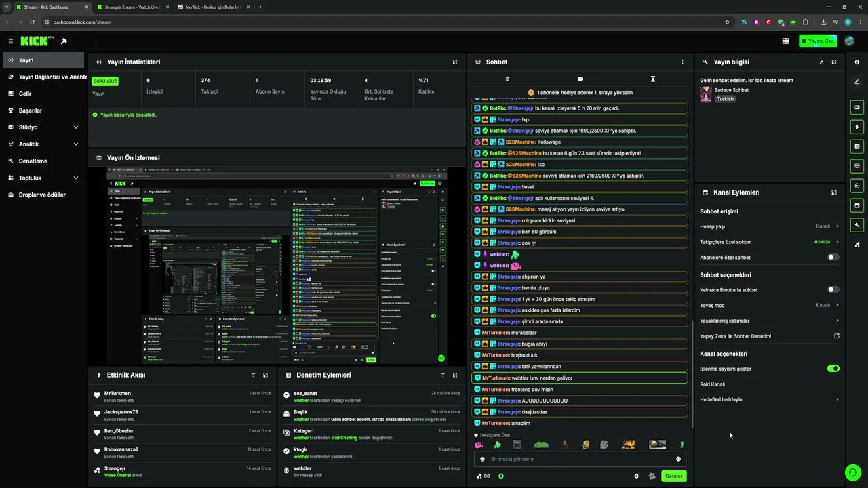
Task: Expand the Topluluk sidebar section
Action: (x=42, y=178)
